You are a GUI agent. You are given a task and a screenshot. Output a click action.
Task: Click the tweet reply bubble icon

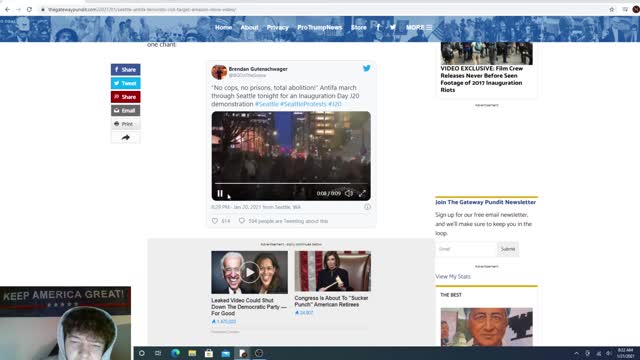click(x=242, y=221)
